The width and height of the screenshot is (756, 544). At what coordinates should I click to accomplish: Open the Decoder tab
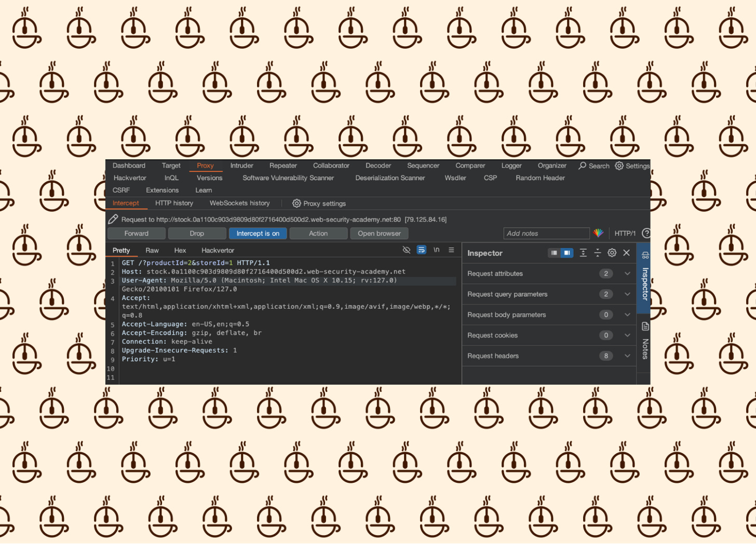378,166
